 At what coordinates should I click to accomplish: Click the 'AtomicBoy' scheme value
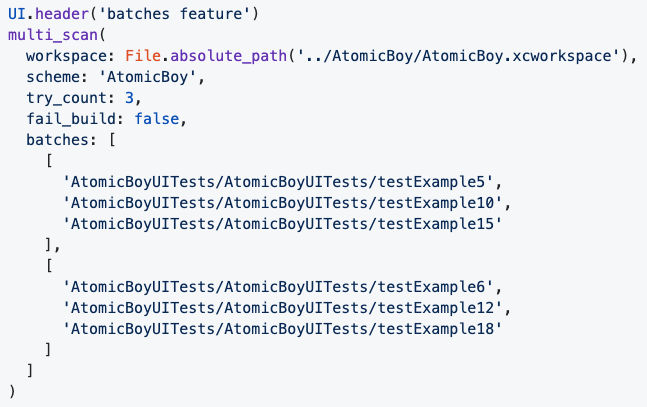(x=147, y=77)
